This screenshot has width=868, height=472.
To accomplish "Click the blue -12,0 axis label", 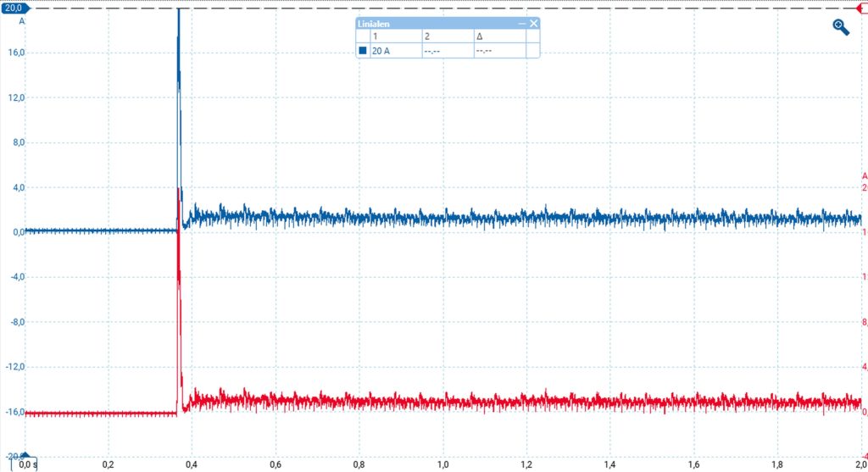I will 14,367.
